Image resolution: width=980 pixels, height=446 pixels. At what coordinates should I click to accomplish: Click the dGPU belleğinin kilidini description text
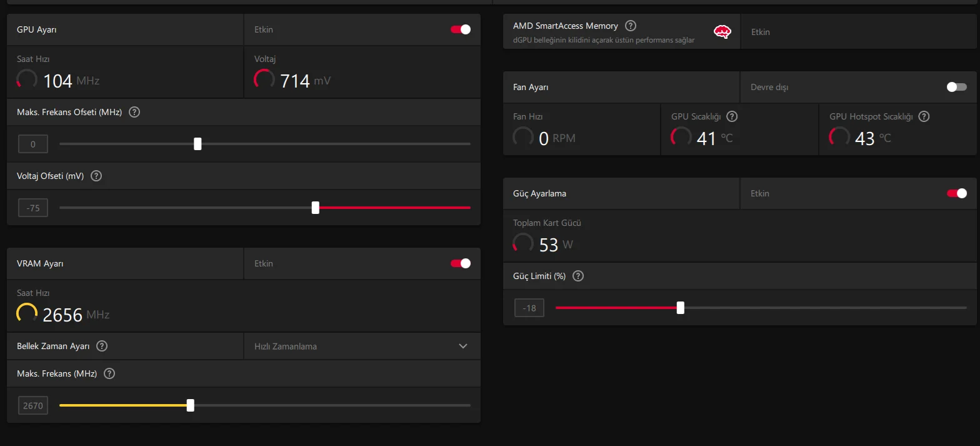pyautogui.click(x=604, y=40)
